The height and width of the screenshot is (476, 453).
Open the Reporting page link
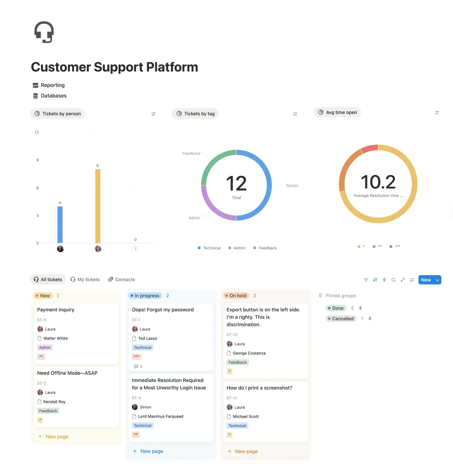(x=53, y=85)
